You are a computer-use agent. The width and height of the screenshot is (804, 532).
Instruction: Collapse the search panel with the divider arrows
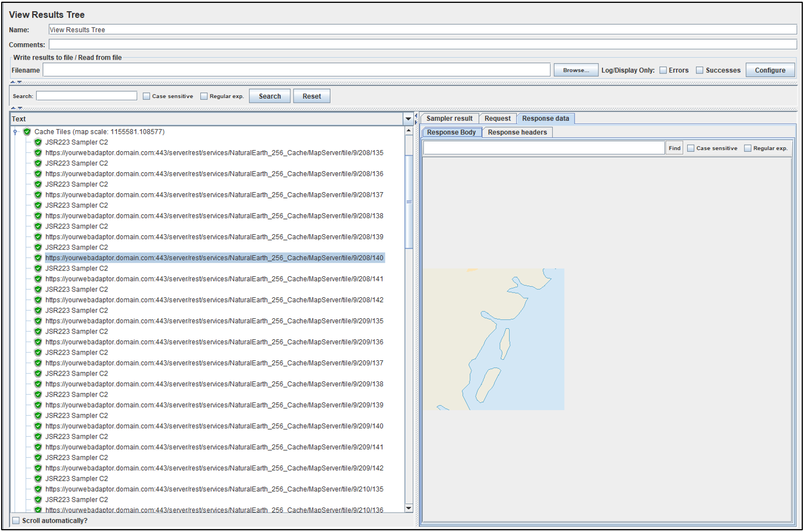[16, 108]
